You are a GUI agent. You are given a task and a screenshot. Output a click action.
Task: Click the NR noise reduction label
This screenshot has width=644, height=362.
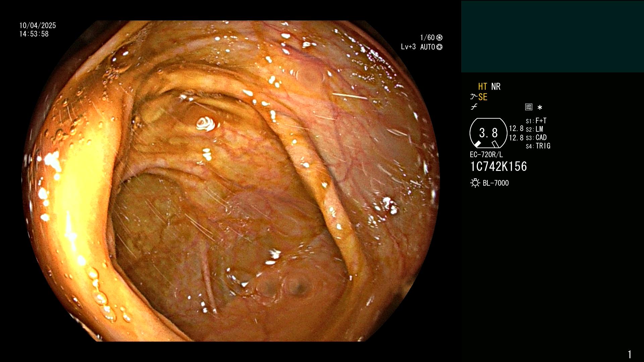pyautogui.click(x=496, y=86)
